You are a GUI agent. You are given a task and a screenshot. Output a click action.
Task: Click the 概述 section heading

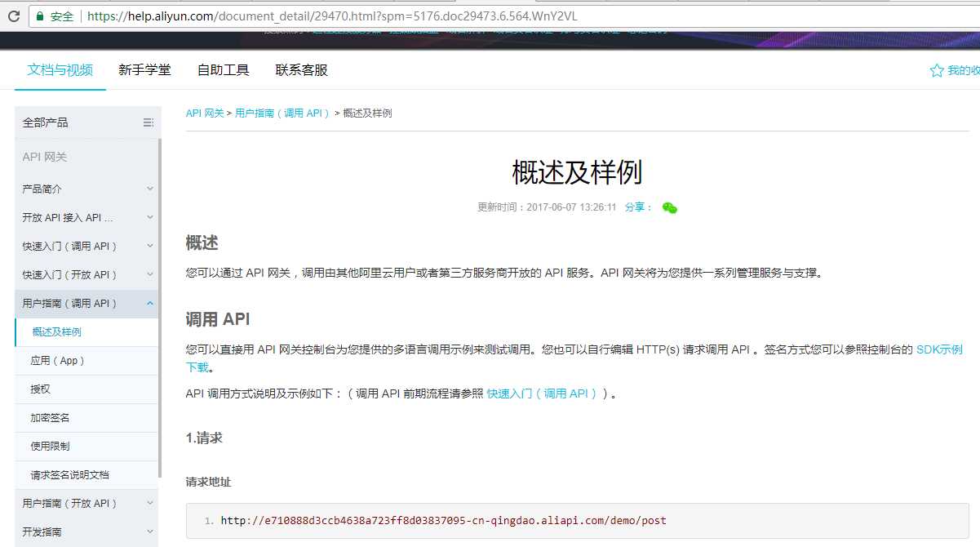[202, 243]
